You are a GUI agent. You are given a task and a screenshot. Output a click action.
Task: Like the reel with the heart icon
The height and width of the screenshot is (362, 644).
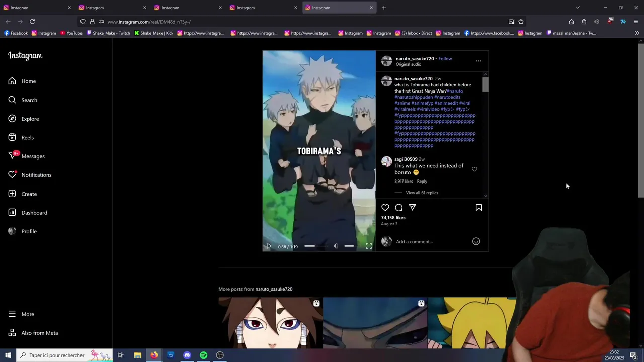[385, 208]
